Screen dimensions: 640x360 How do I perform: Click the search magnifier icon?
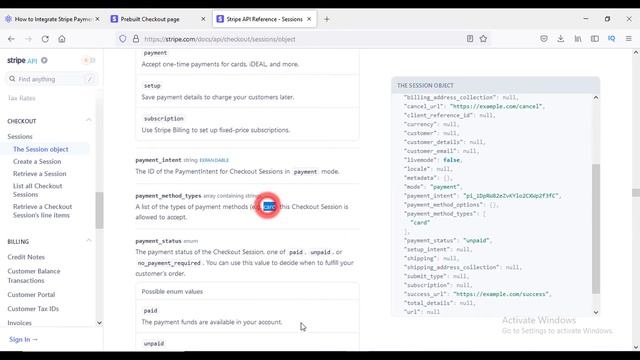[12, 79]
